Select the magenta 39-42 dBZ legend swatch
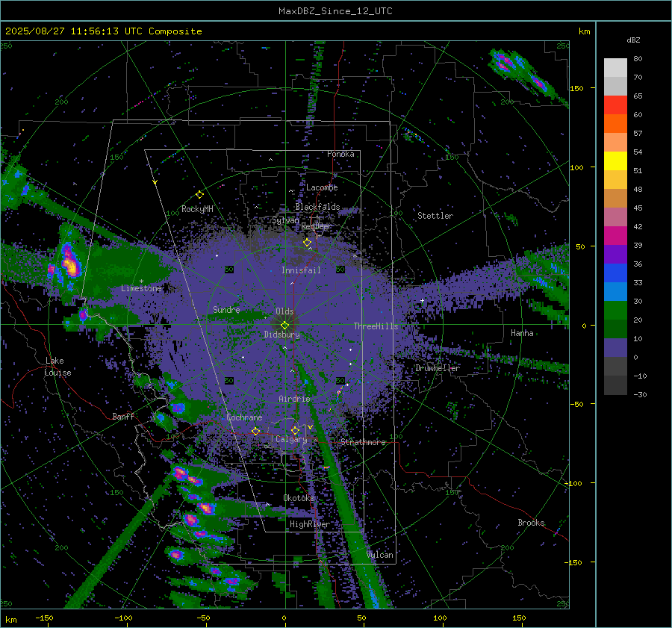Image resolution: width=672 pixels, height=628 pixels. pyautogui.click(x=615, y=236)
